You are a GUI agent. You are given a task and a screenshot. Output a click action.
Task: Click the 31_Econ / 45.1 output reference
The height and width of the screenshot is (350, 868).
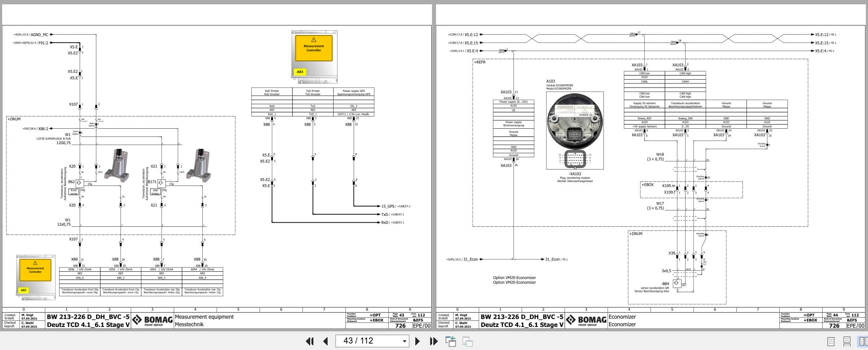coord(556,259)
